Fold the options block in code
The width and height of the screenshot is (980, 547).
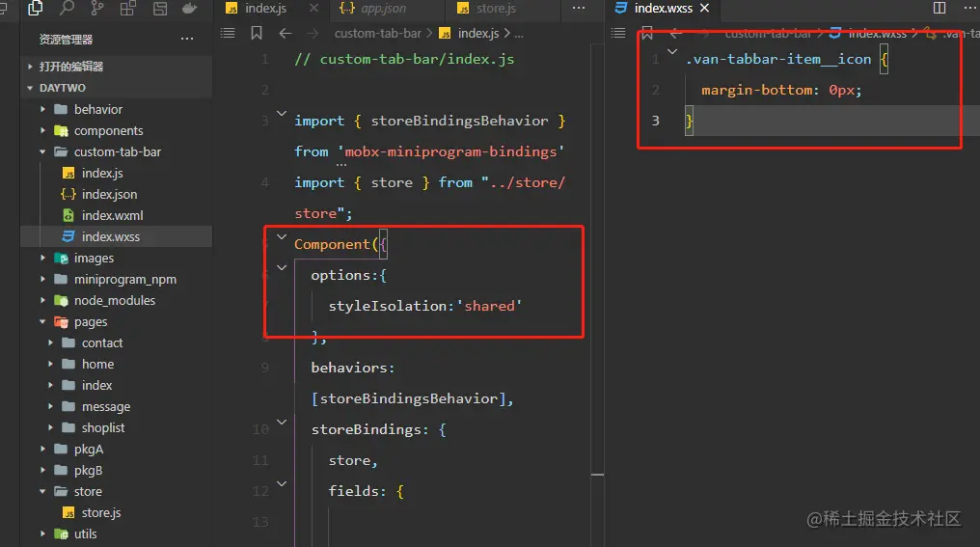click(x=282, y=267)
